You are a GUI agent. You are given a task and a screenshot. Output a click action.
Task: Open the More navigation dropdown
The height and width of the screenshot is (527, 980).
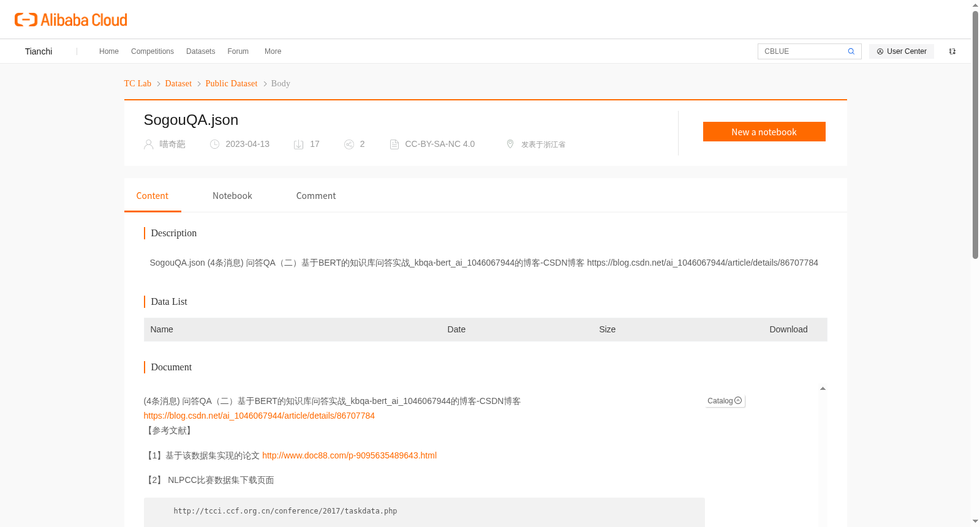[273, 51]
